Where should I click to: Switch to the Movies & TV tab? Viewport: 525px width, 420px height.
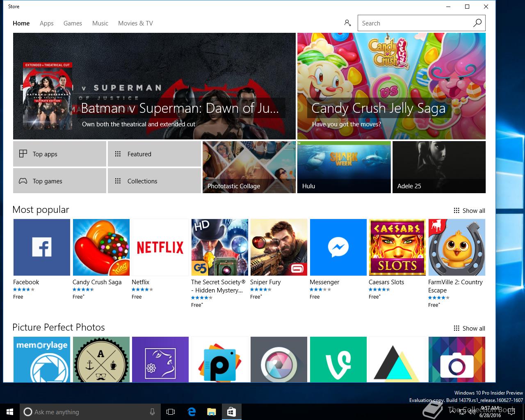[135, 23]
